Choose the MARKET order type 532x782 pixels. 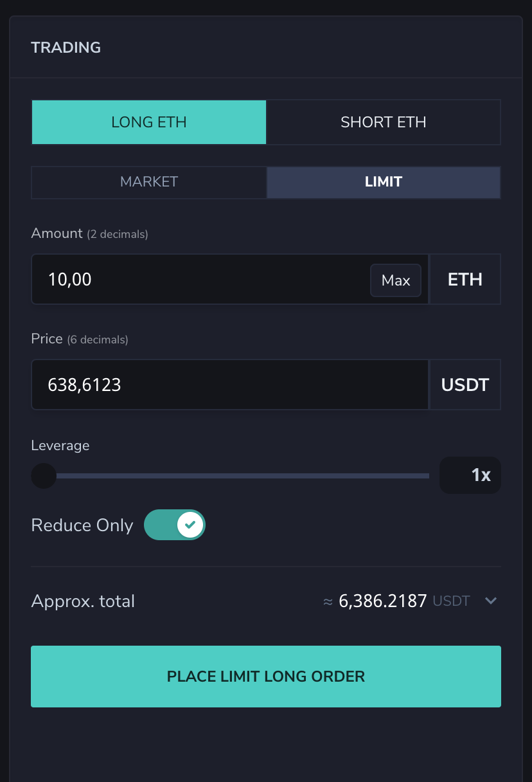[x=149, y=182]
